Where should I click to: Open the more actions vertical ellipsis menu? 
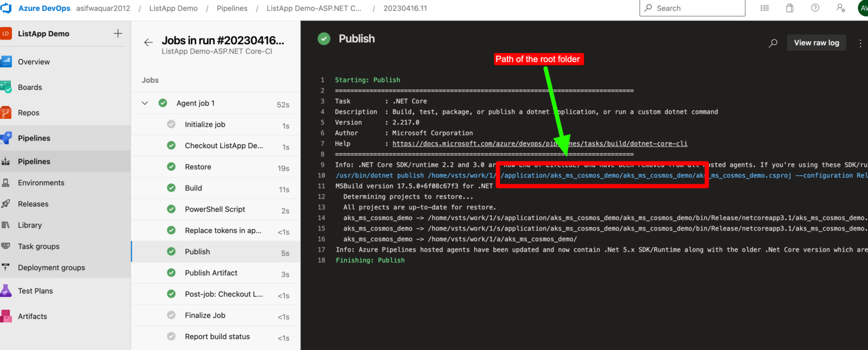click(860, 42)
